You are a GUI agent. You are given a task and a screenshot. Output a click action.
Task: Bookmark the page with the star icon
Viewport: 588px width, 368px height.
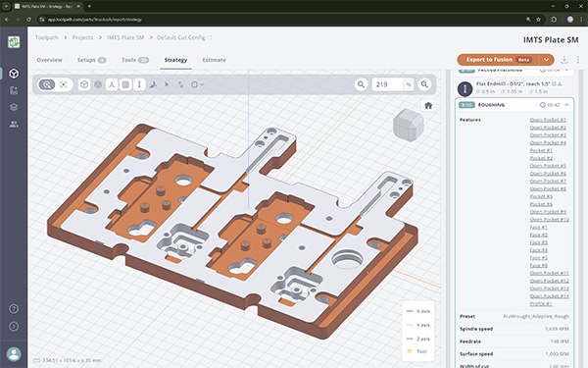click(x=538, y=20)
